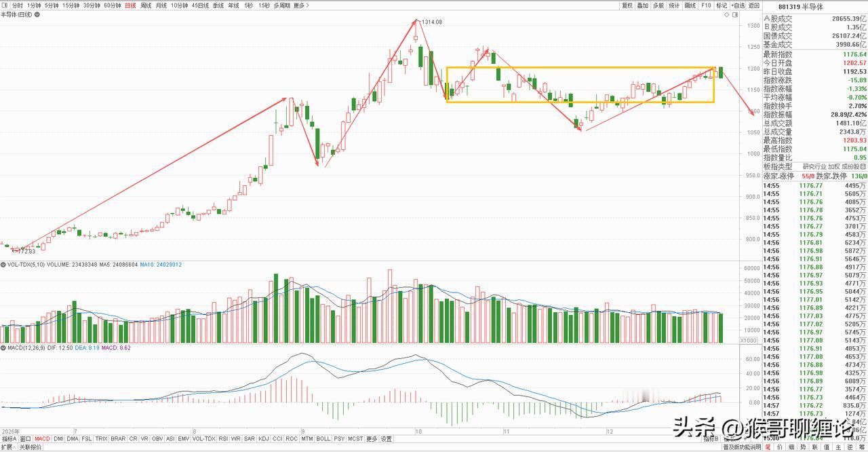The height and width of the screenshot is (452, 868).
Task: Click the 指标A indicator button
Action: (x=9, y=438)
